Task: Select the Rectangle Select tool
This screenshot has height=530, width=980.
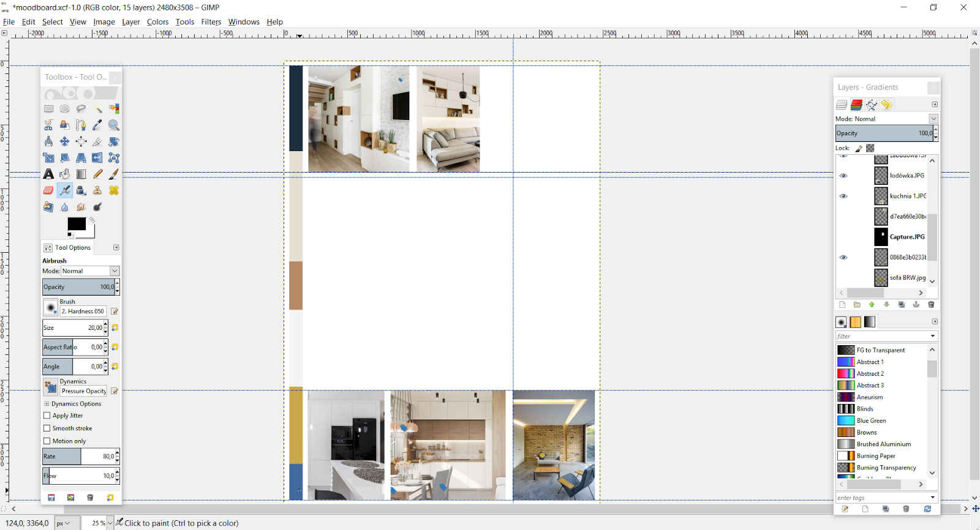Action: (x=48, y=109)
